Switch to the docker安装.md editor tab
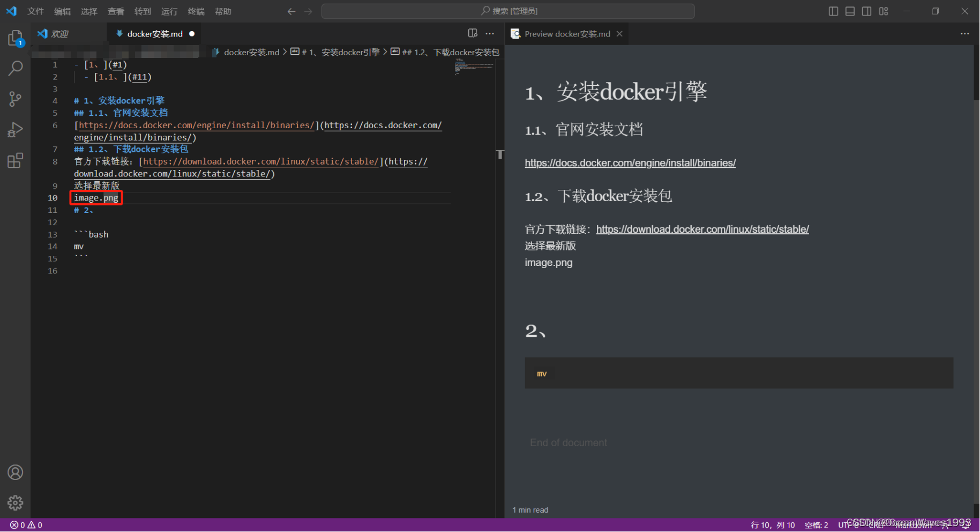Screen dimensions: 980x532 tap(154, 34)
